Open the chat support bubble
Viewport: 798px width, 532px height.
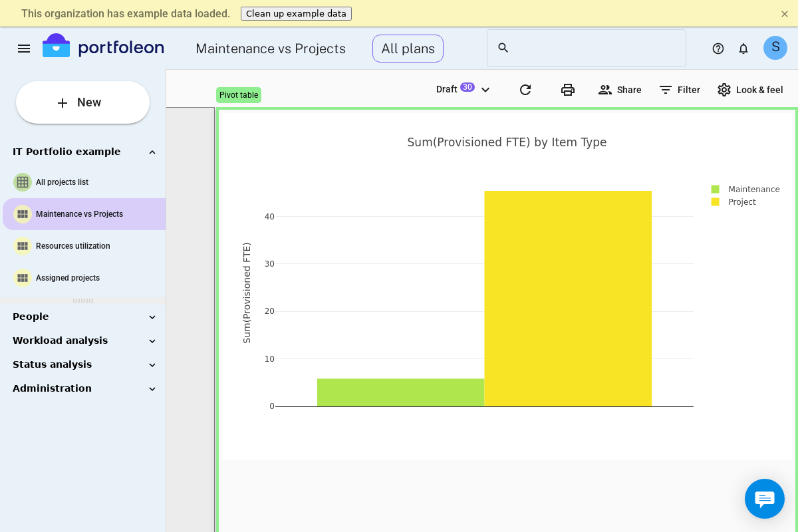click(765, 499)
